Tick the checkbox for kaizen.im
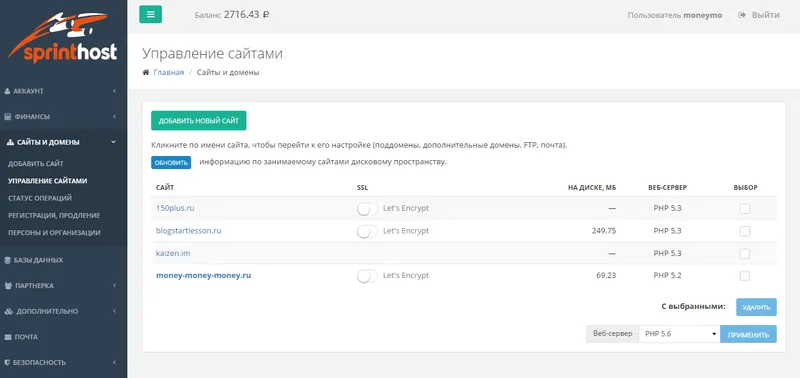 click(x=745, y=254)
